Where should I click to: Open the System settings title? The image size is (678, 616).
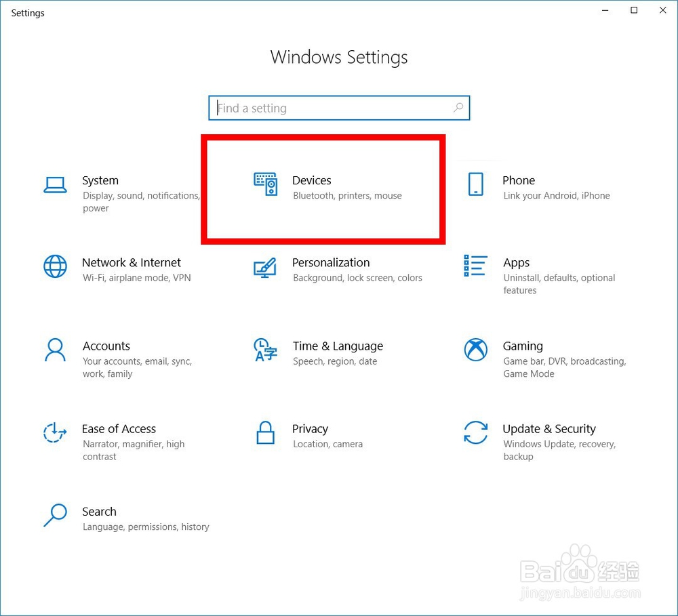[x=100, y=180]
